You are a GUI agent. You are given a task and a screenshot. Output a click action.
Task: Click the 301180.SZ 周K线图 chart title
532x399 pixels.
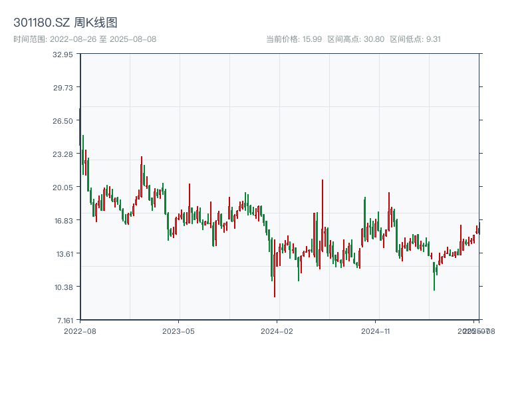(65, 23)
